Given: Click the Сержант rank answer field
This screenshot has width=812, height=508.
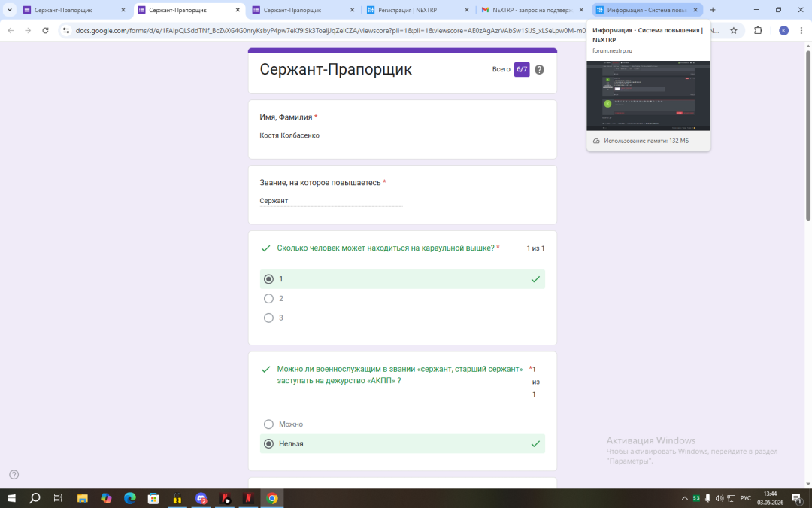Looking at the screenshot, I should (331, 201).
